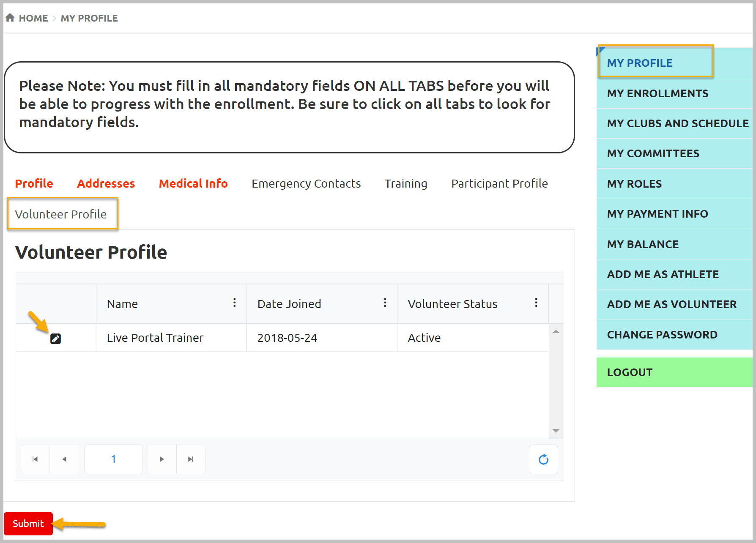Viewport: 756px width, 543px height.
Task: Click the 2018-05-24 date cell
Action: click(322, 338)
